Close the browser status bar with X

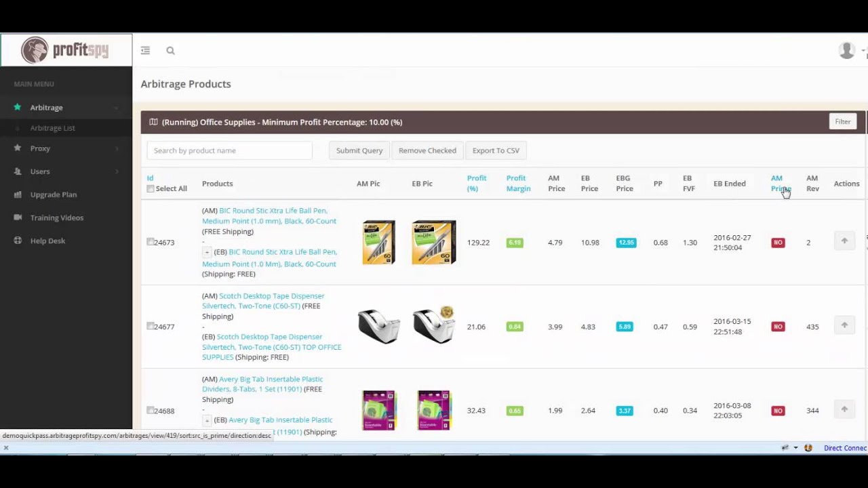click(x=5, y=447)
